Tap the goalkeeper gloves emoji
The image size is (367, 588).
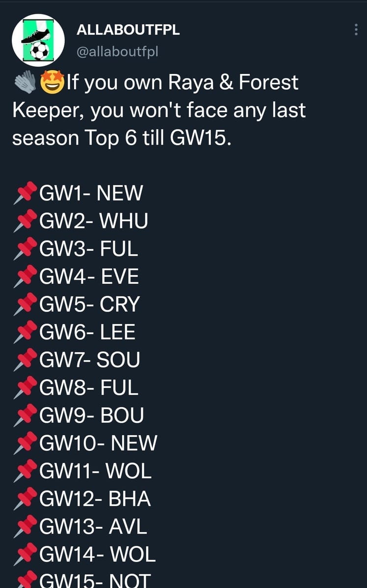tap(25, 82)
